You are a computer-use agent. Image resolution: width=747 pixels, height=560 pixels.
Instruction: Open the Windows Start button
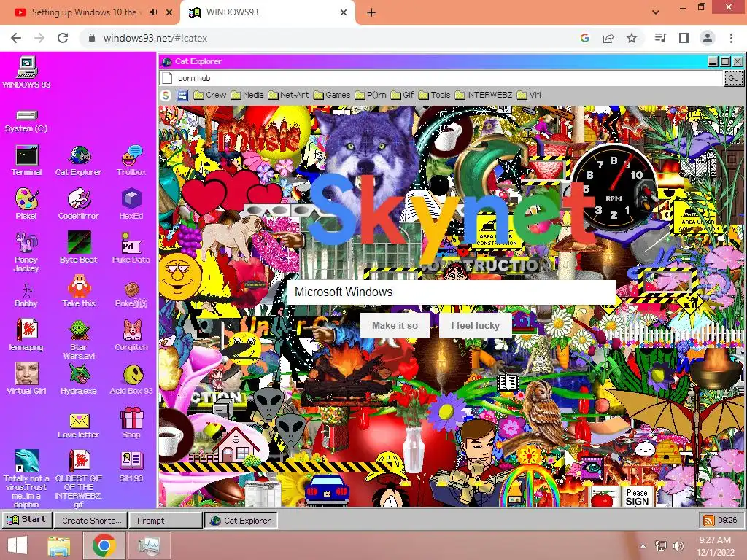[x=18, y=545]
